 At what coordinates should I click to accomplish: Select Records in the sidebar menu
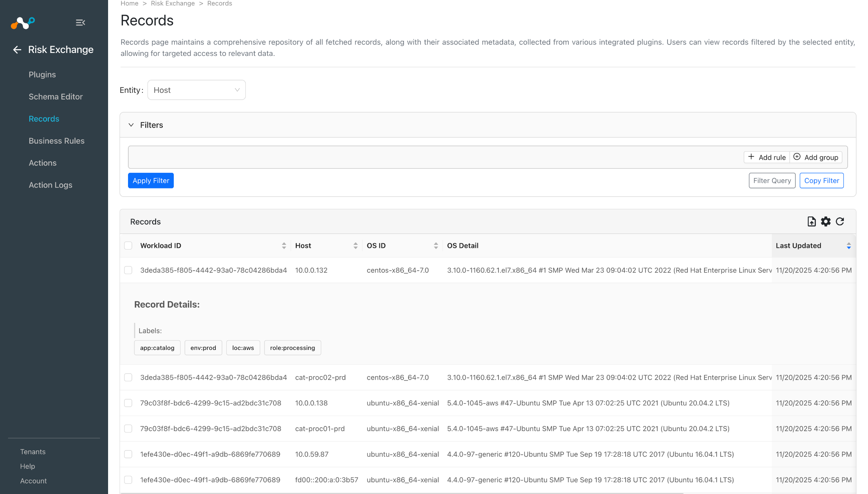44,119
